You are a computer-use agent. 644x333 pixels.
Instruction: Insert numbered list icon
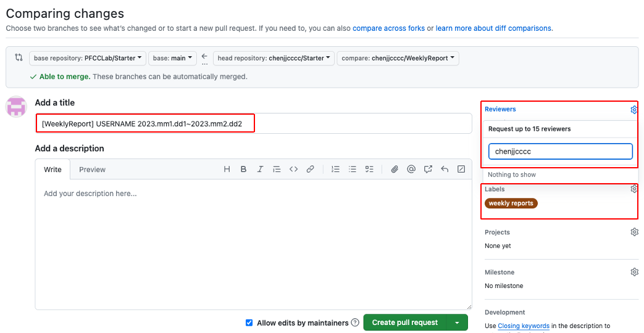pyautogui.click(x=335, y=169)
